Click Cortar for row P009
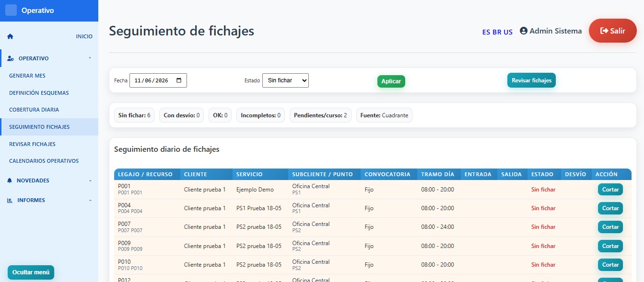The width and height of the screenshot is (644, 282). click(610, 246)
